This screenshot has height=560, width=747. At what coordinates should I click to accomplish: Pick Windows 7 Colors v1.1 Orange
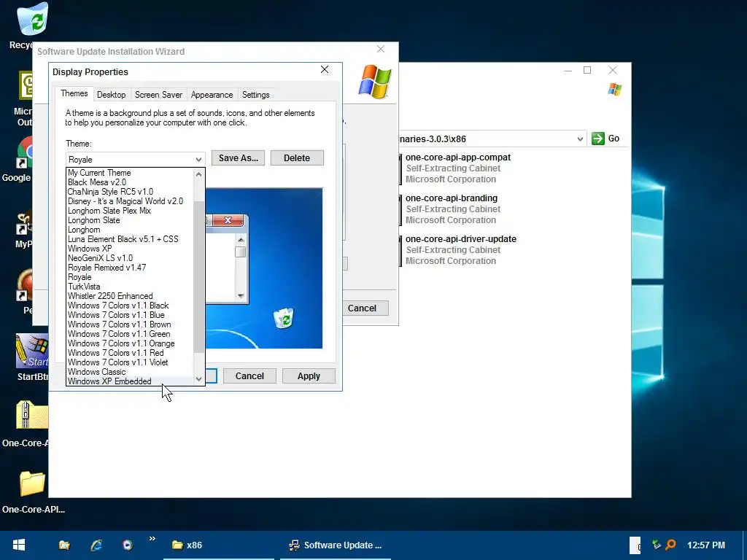[x=130, y=344]
